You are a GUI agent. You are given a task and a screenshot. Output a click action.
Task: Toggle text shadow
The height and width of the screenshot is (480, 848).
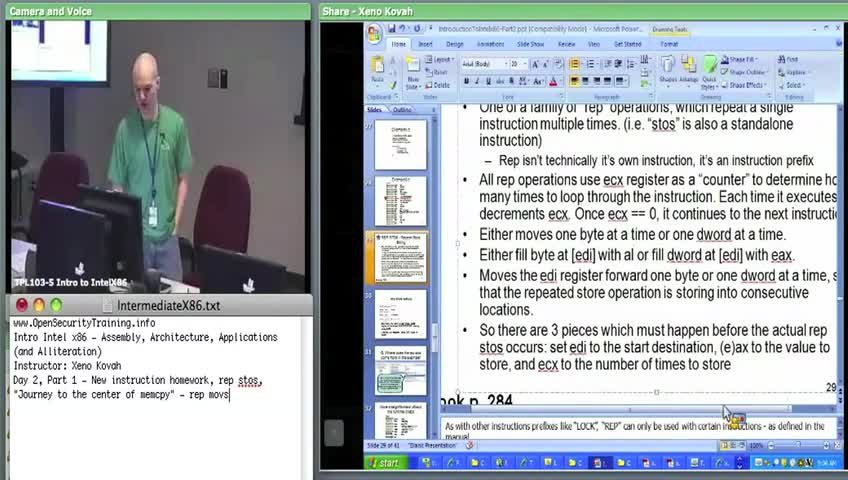point(512,82)
